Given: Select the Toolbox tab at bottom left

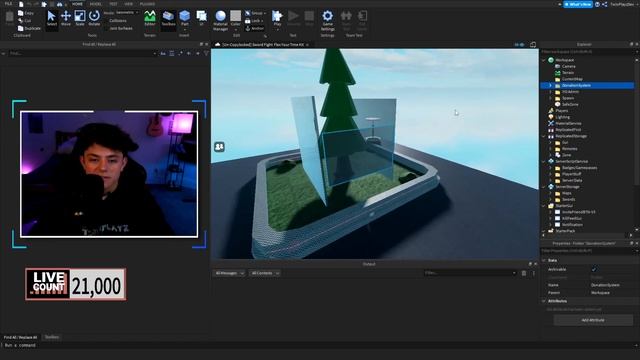Looking at the screenshot, I should click(52, 337).
